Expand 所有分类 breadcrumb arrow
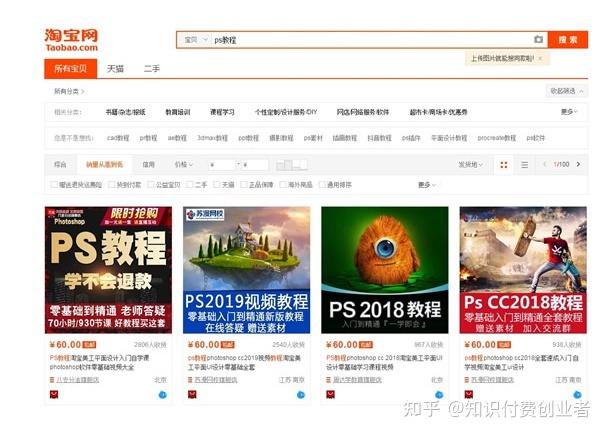Image resolution: width=606 pixels, height=434 pixels. (83, 92)
